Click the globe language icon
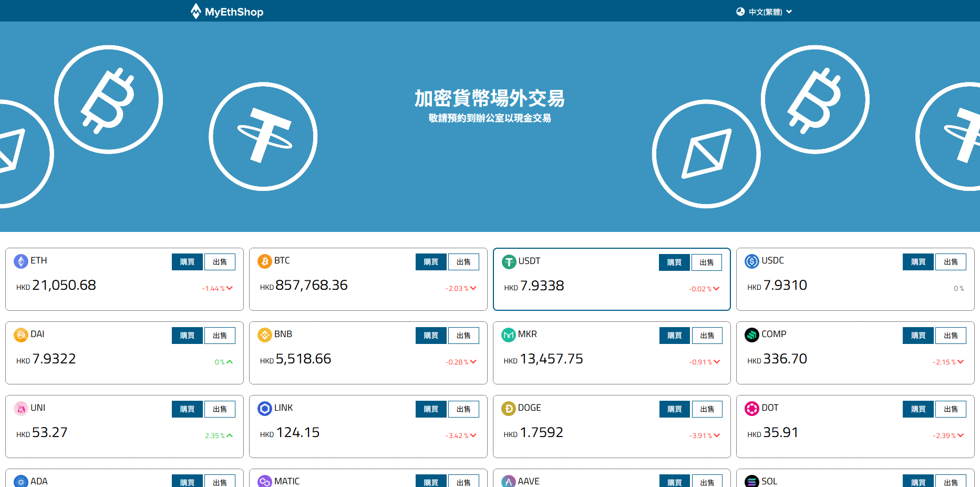The width and height of the screenshot is (980, 487). click(x=740, y=12)
